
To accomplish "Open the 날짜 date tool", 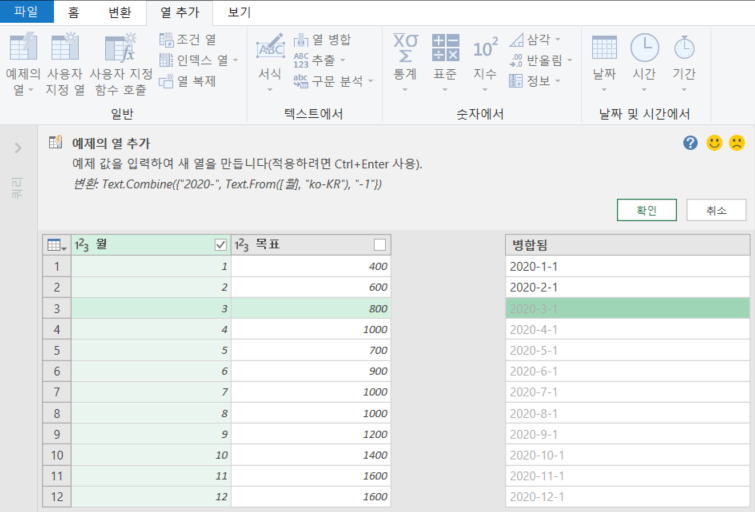I will pyautogui.click(x=604, y=63).
